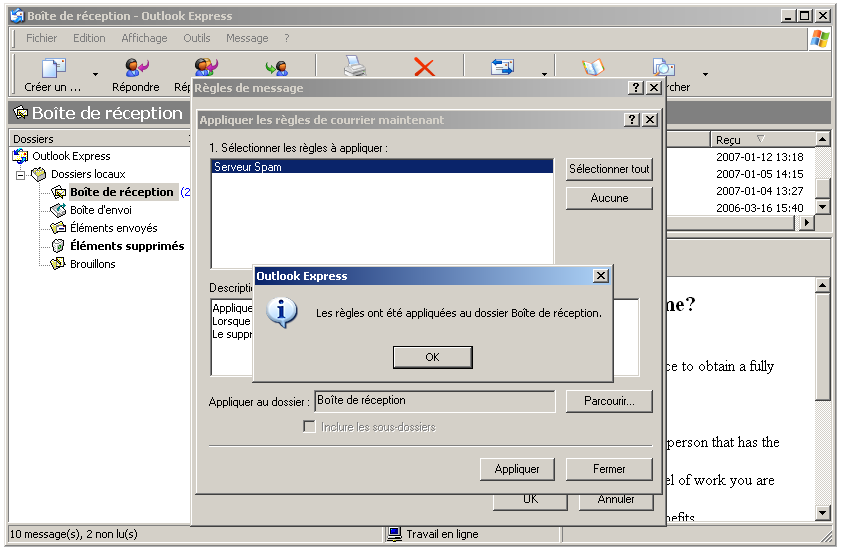
Task: Open the ? help menu
Action: (x=287, y=38)
